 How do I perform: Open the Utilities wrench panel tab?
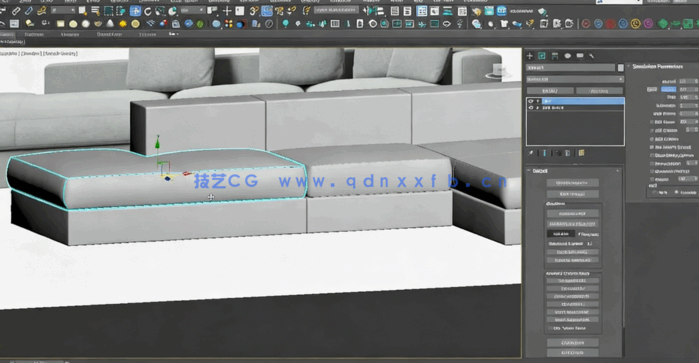592,56
